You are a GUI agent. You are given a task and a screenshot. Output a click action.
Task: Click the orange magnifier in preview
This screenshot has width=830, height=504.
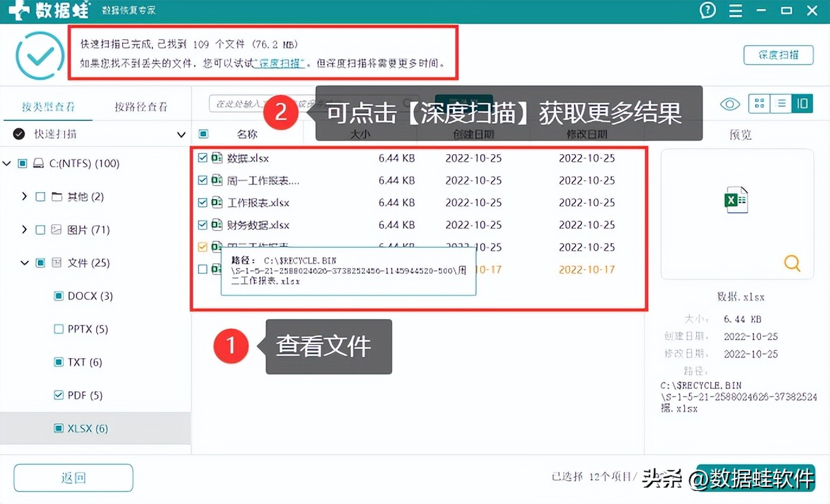pos(792,263)
